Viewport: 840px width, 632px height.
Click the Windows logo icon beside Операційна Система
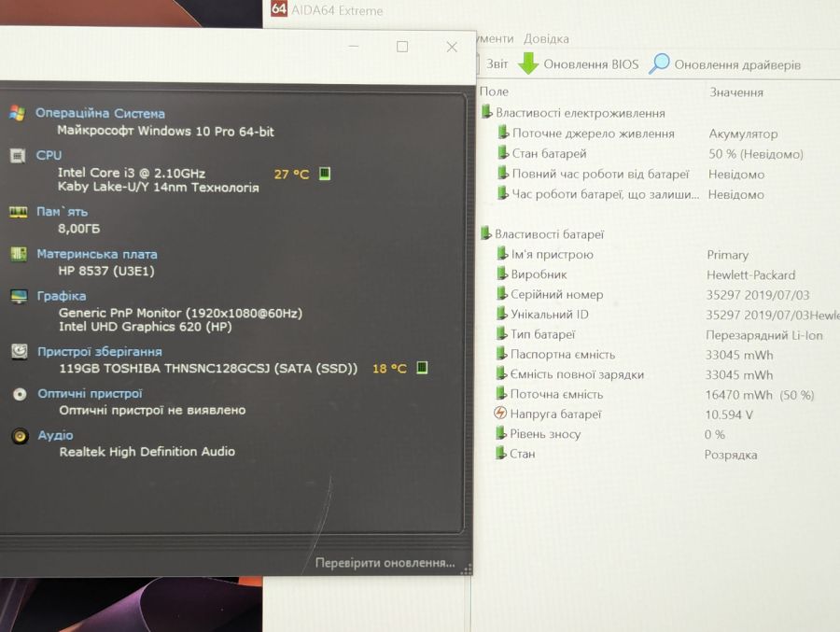[x=17, y=113]
